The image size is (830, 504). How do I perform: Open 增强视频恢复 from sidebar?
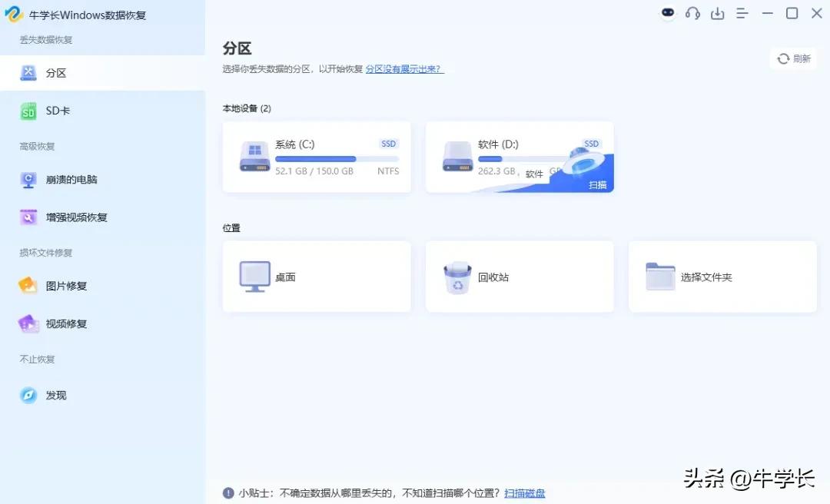[76, 217]
